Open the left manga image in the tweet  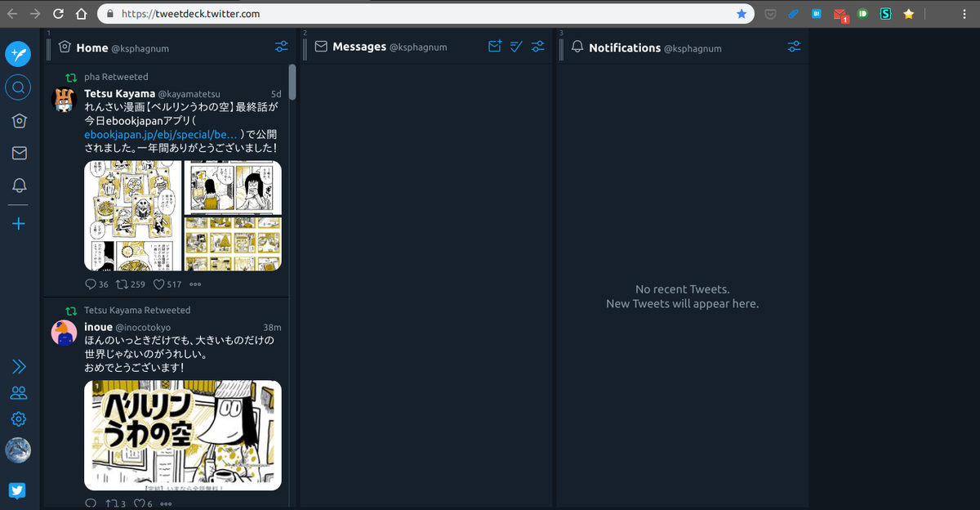coord(133,216)
